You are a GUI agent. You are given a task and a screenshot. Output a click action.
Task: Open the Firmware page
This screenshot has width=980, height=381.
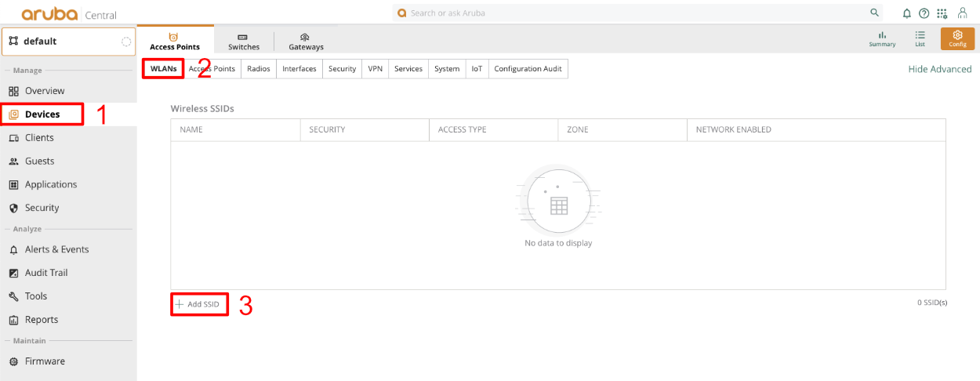tap(45, 361)
